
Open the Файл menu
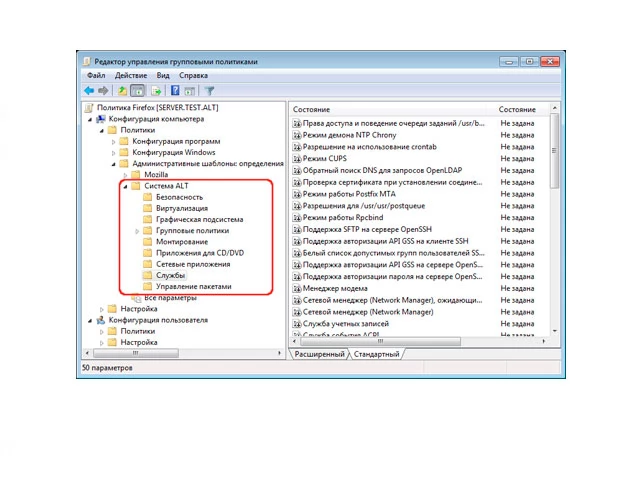[x=96, y=75]
